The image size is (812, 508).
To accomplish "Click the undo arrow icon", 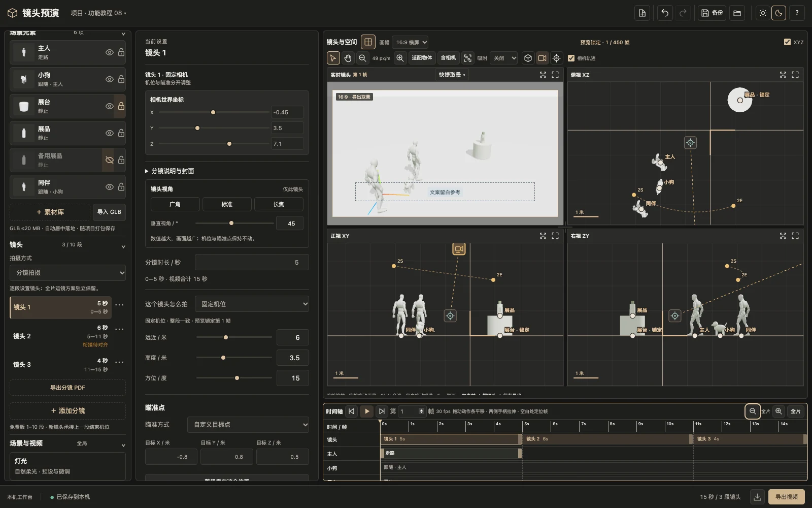I will tap(665, 13).
